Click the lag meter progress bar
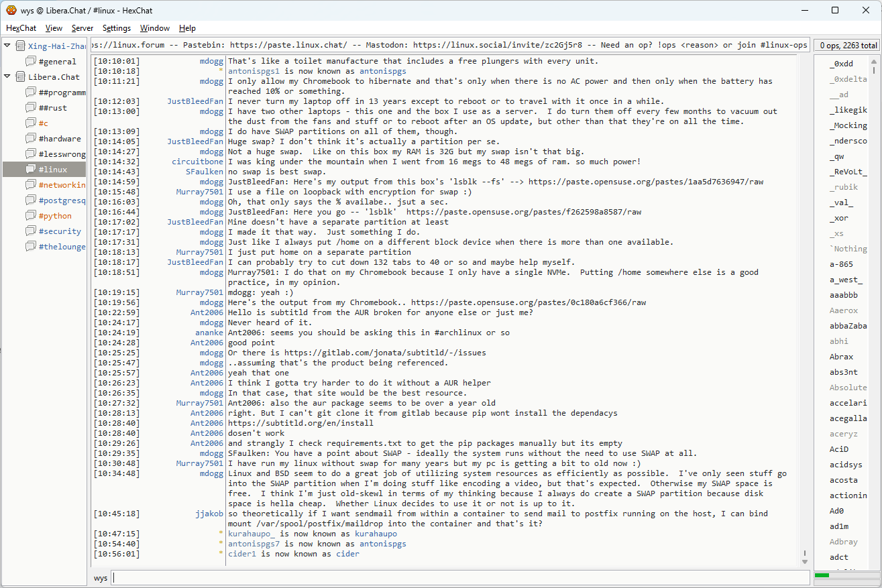The image size is (882, 588). coord(845,575)
